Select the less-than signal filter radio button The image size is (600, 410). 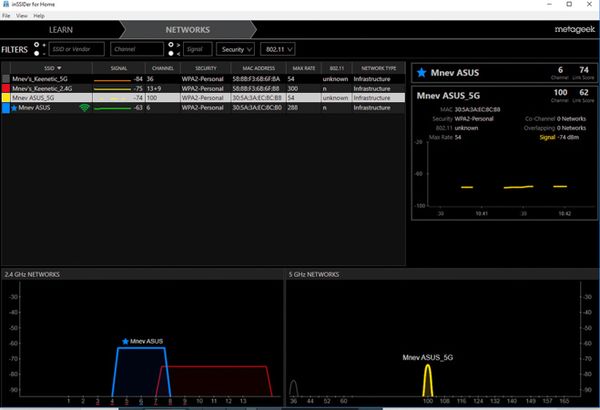click(171, 53)
